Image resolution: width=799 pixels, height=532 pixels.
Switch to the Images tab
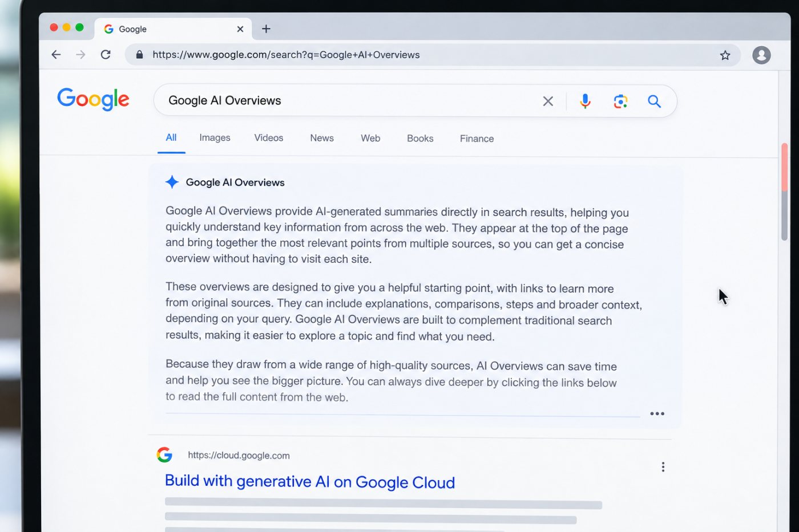pos(215,138)
